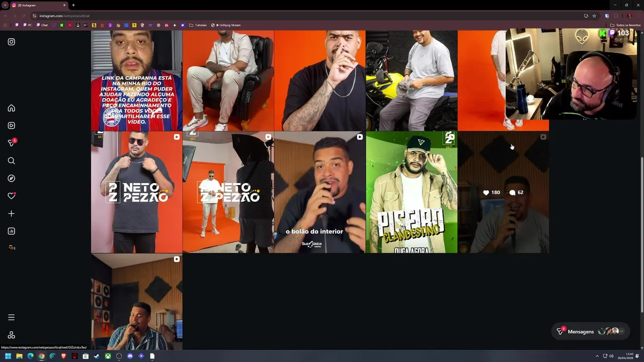Open Chrome profile avatar

pos(629,16)
